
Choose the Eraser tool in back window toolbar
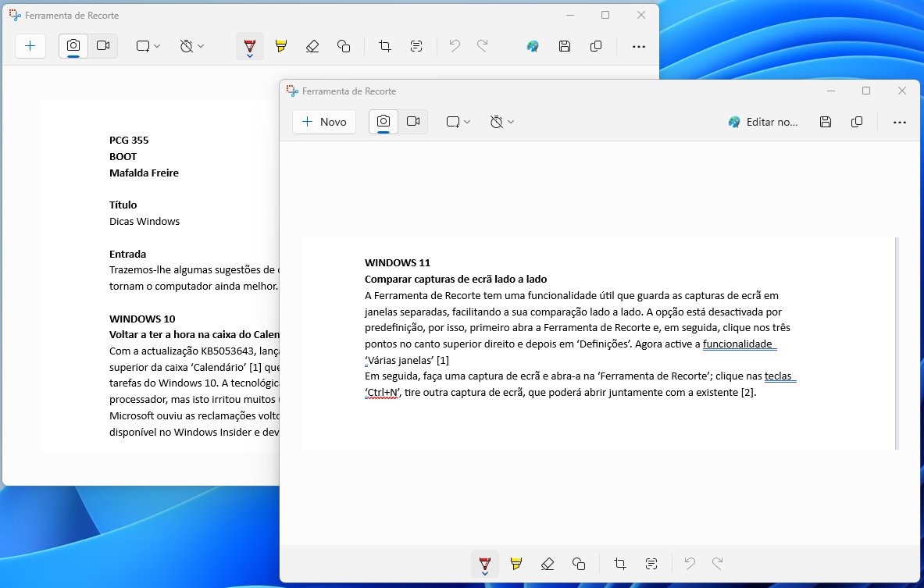point(312,46)
